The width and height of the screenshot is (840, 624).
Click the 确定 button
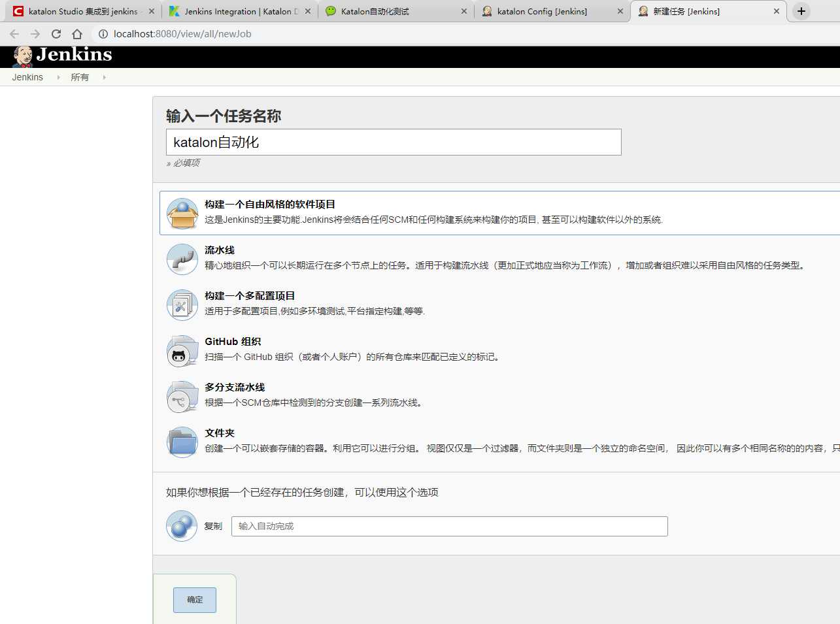(195, 600)
